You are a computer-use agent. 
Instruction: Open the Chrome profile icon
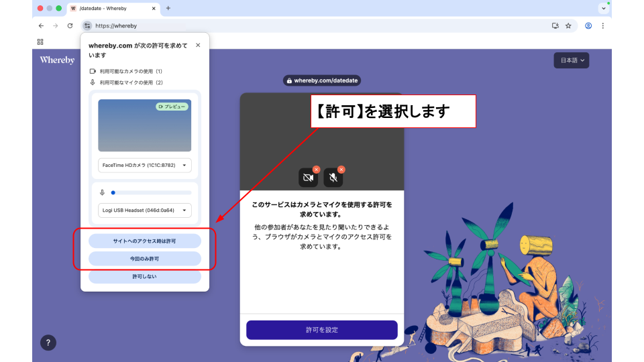pyautogui.click(x=588, y=26)
